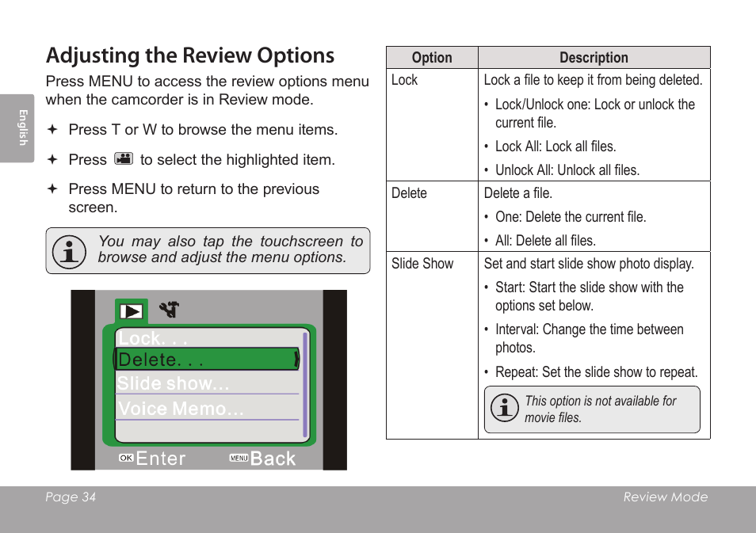Click 'to select the highlighted item' instruction
Screen dimensions: 756x533
tap(238, 159)
